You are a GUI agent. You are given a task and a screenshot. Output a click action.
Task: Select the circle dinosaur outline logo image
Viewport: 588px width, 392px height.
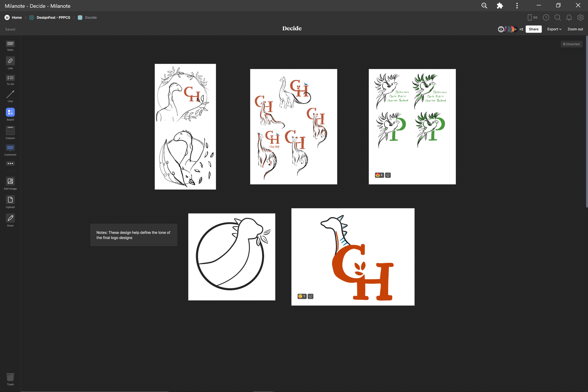point(231,257)
